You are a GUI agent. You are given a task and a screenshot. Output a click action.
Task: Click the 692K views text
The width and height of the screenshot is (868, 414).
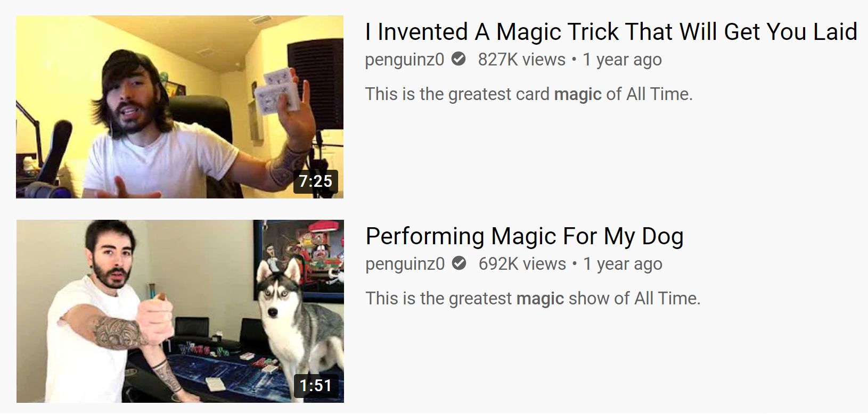[522, 264]
